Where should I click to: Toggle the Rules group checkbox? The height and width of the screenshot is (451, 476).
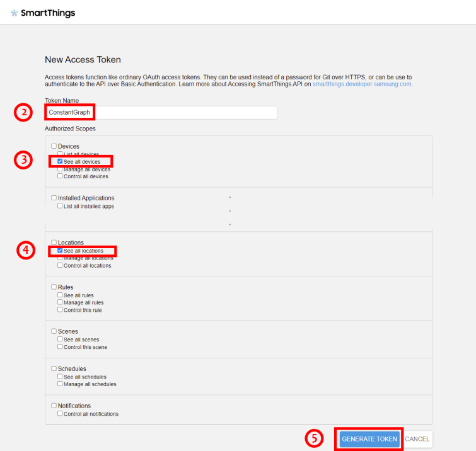pos(54,287)
